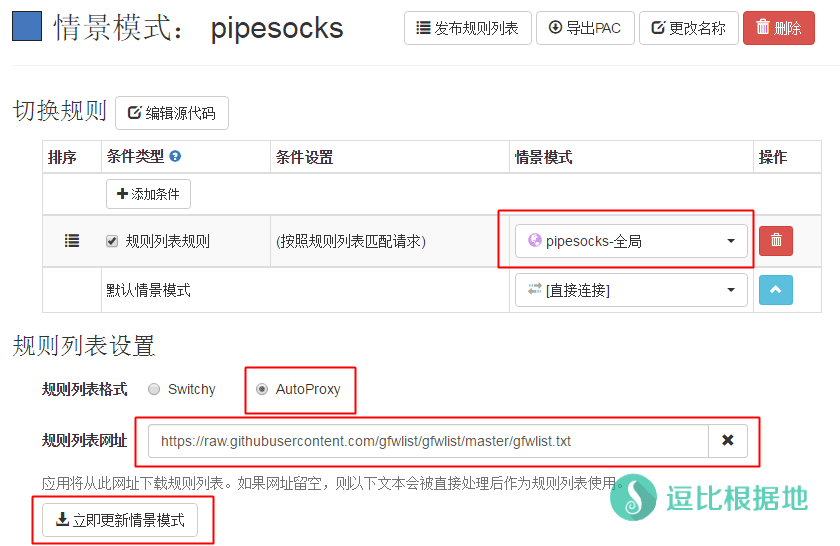Clear the rule list URL with the X icon
This screenshot has width=840, height=546.
(728, 441)
